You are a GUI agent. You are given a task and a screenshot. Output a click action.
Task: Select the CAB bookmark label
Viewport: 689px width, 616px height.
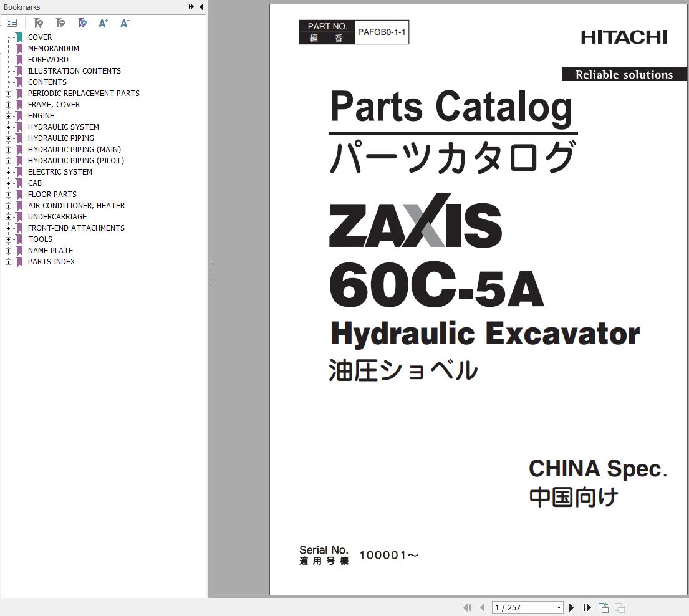click(35, 183)
